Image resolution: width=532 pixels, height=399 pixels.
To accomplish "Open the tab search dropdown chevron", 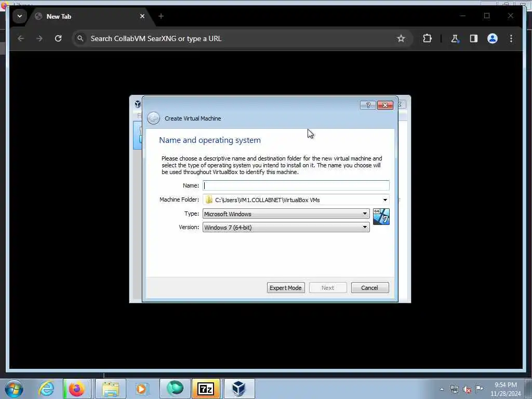I will (x=20, y=16).
